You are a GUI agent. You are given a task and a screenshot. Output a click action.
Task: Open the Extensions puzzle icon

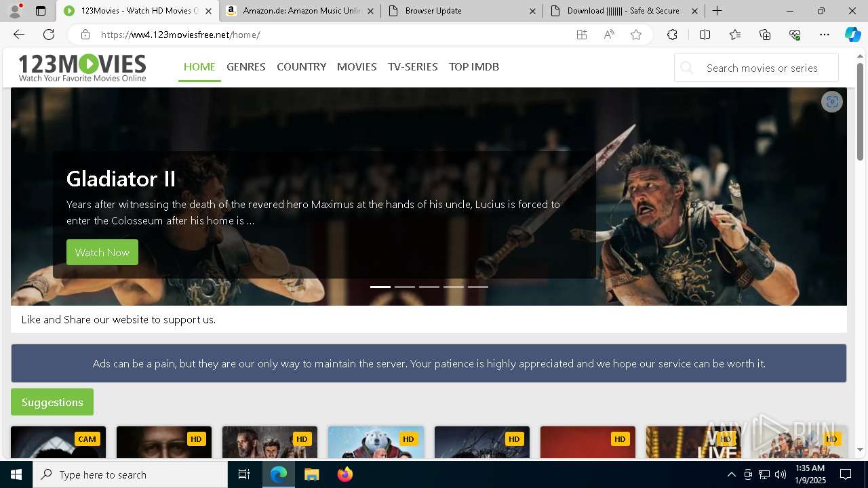(672, 35)
